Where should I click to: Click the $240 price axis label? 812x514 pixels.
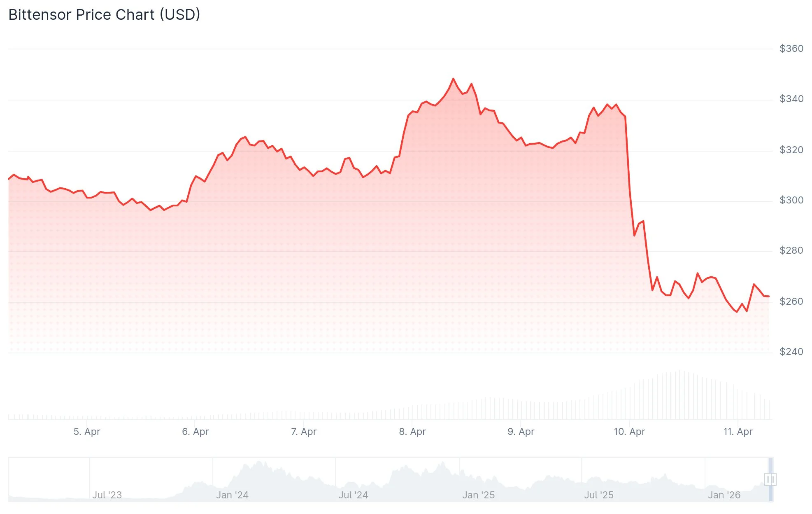791,352
